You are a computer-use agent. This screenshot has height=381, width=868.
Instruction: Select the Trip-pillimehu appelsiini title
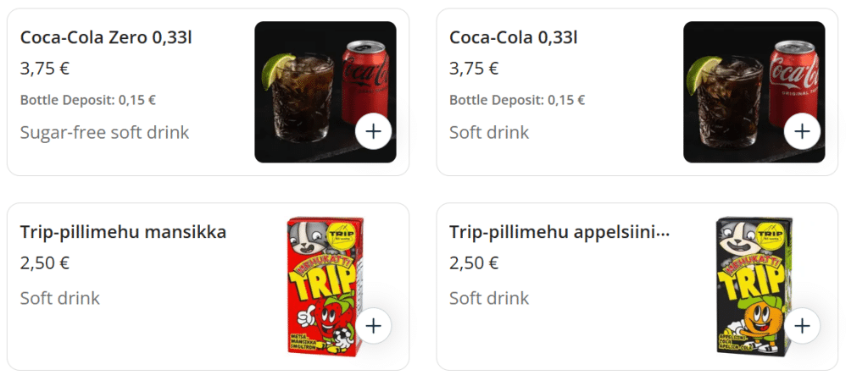[559, 232]
